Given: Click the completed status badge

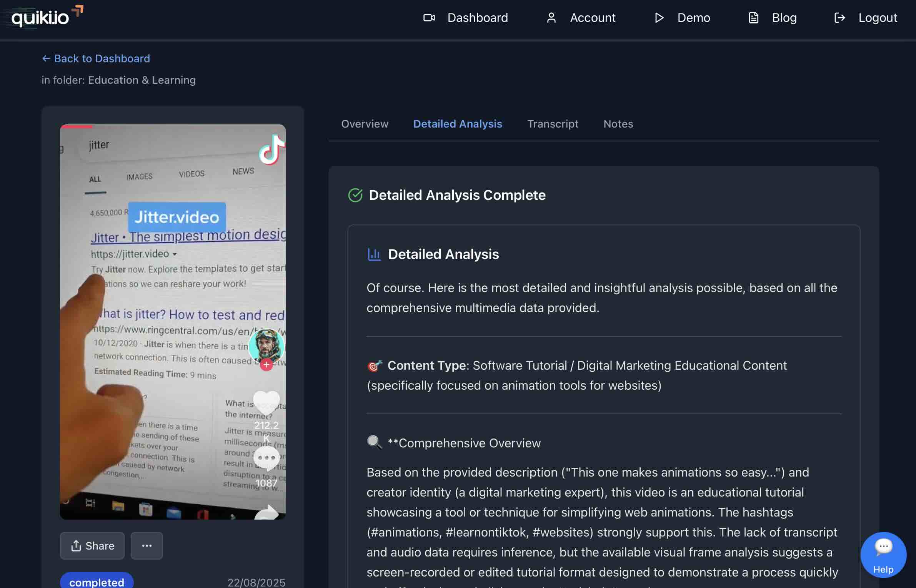Looking at the screenshot, I should click(x=97, y=582).
